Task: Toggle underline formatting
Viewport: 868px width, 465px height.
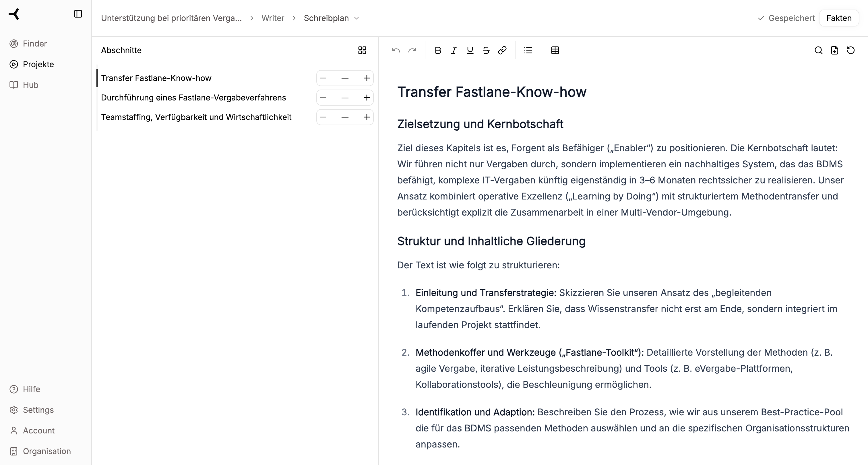Action: (470, 50)
